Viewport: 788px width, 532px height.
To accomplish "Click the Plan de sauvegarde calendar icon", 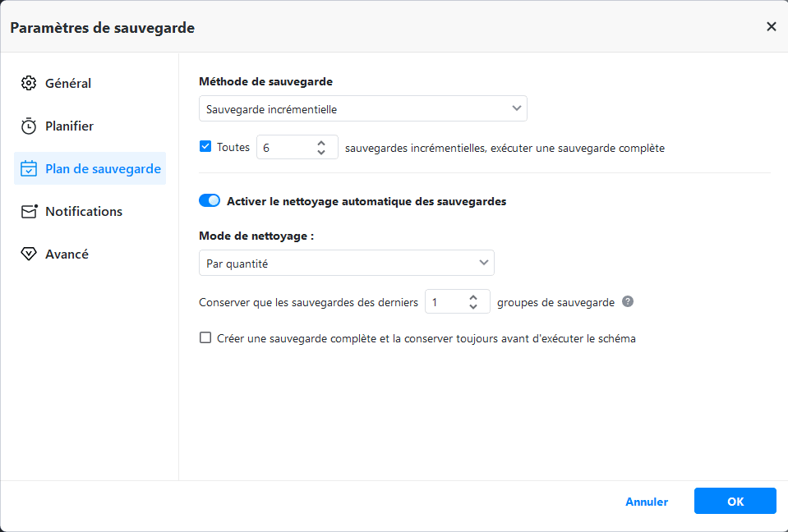I will 29,169.
